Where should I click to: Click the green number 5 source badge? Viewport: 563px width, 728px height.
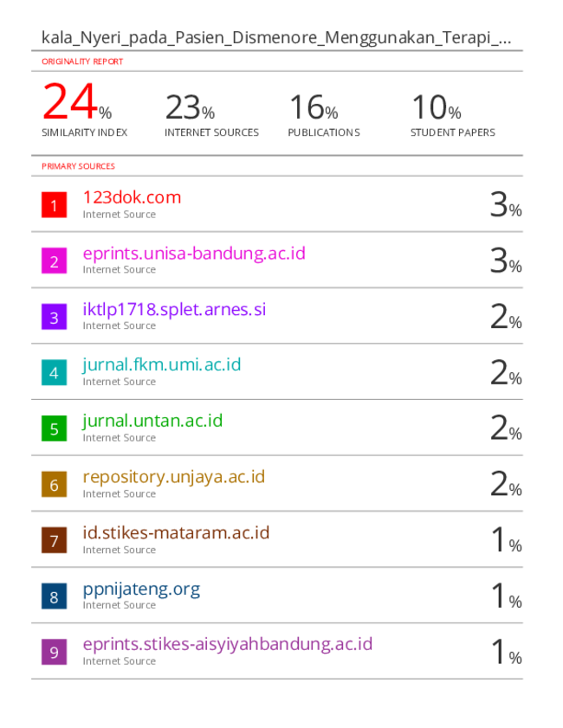(x=54, y=429)
